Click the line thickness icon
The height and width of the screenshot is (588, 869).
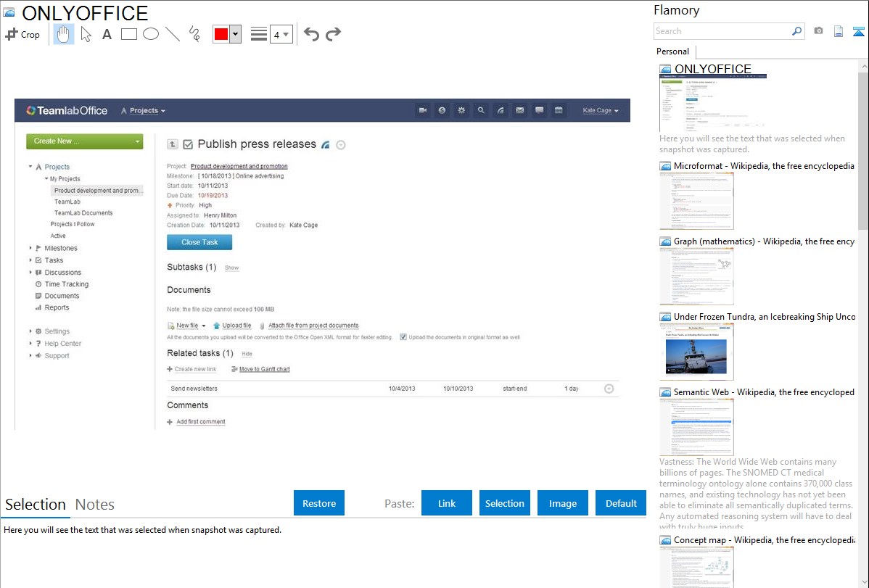258,34
